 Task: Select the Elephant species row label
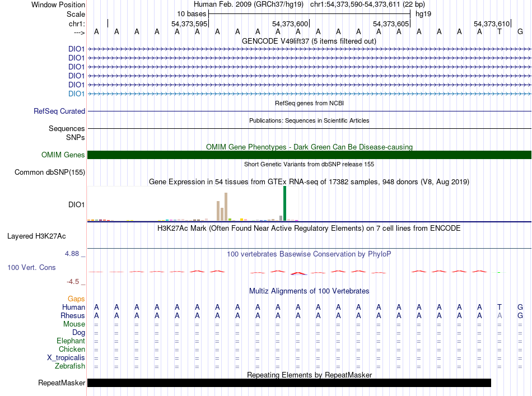[x=71, y=341]
